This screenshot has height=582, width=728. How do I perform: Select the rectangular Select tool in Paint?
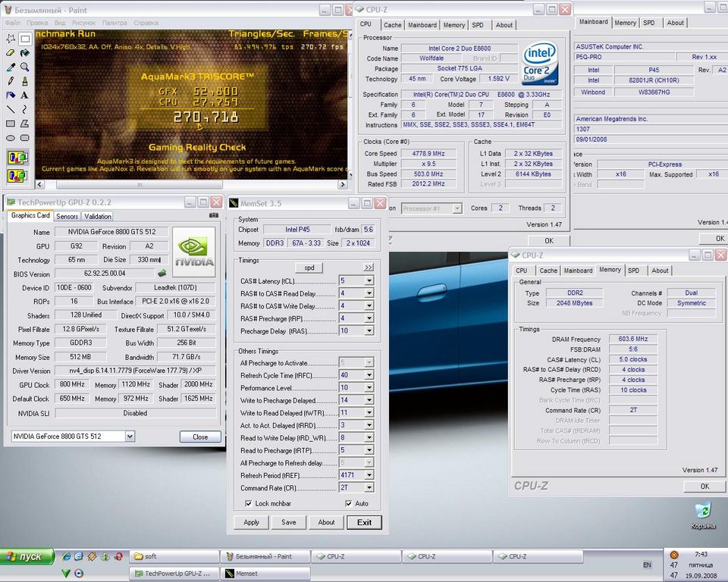tap(25, 39)
